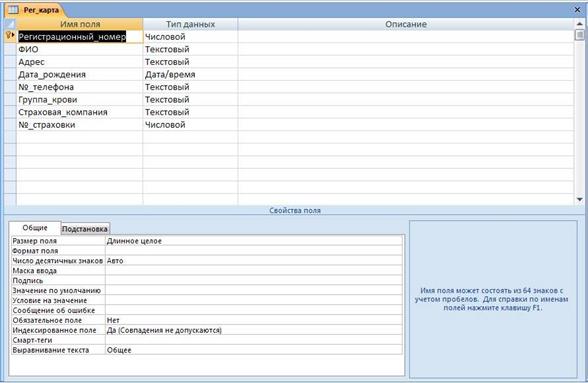Click description cell of Регистрационный_номер row
This screenshot has height=383, width=588.
(x=406, y=36)
